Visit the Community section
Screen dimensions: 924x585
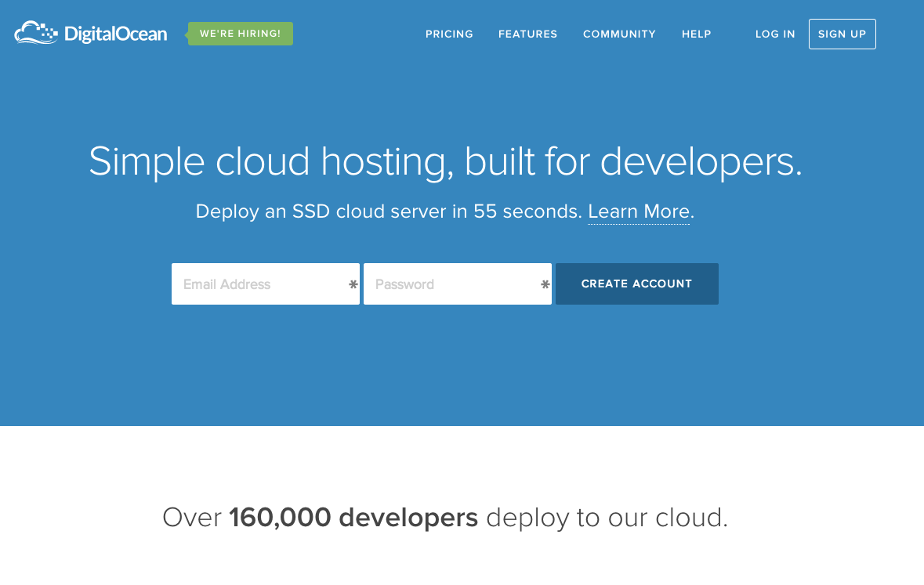tap(619, 34)
